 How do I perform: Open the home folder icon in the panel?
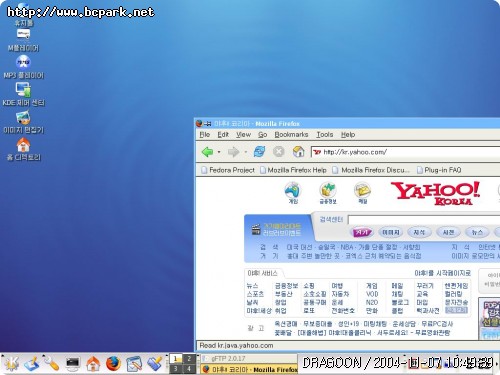(x=93, y=363)
